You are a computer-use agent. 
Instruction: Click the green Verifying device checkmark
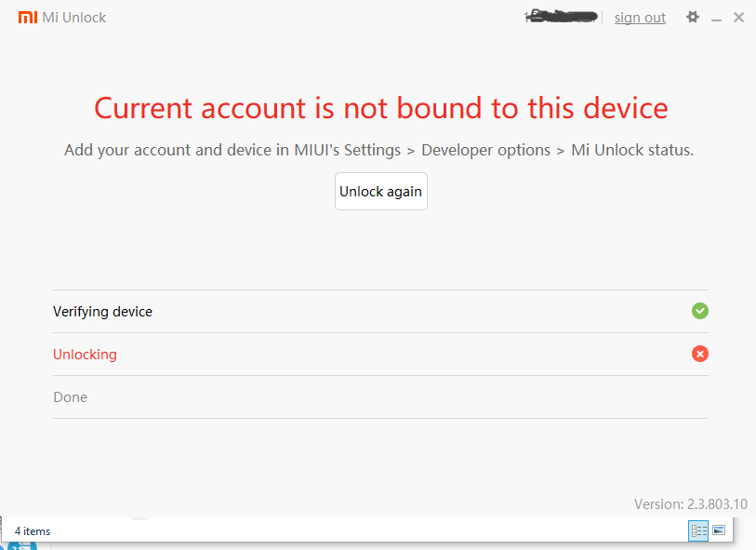click(x=700, y=311)
